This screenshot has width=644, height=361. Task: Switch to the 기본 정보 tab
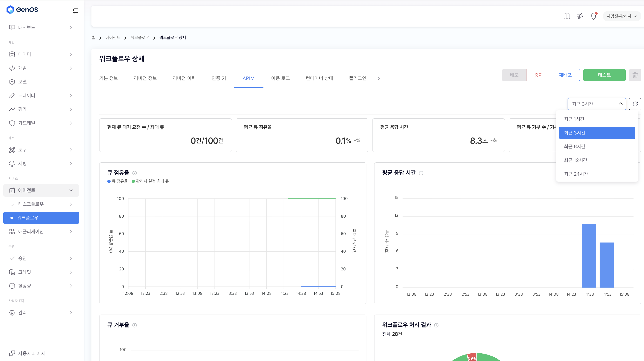pos(108,78)
